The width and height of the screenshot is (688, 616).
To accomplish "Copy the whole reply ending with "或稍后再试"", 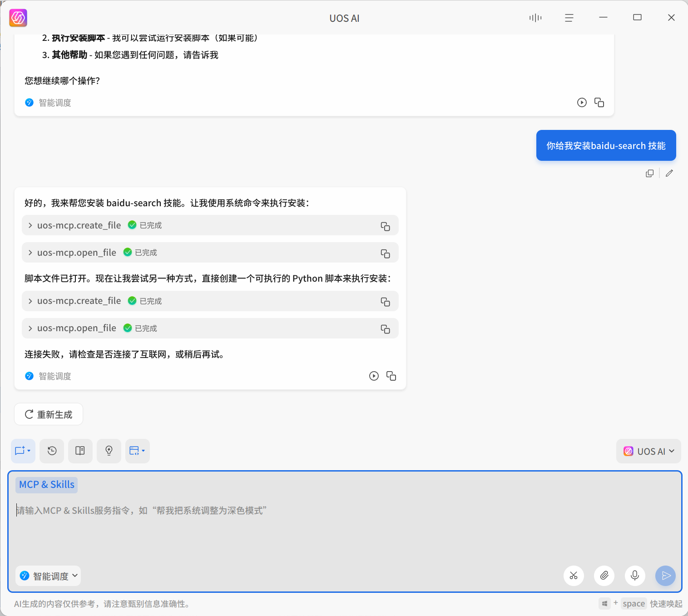I will click(391, 376).
